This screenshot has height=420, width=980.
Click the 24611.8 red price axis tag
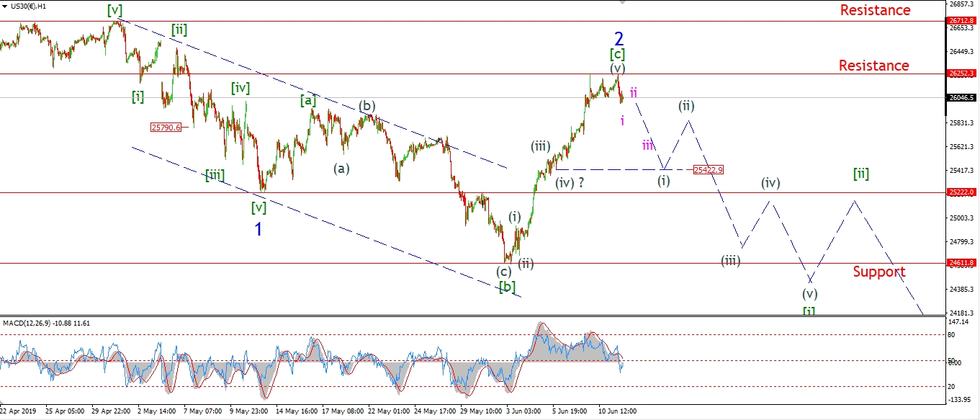961,263
